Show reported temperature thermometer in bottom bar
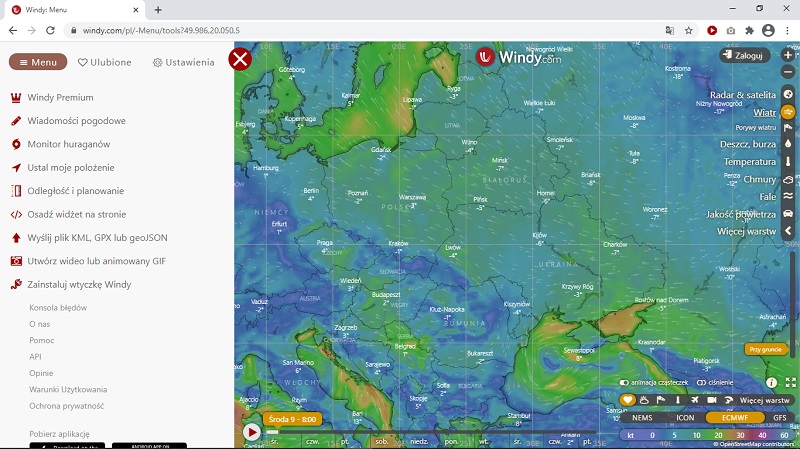The image size is (800, 449). point(678,400)
